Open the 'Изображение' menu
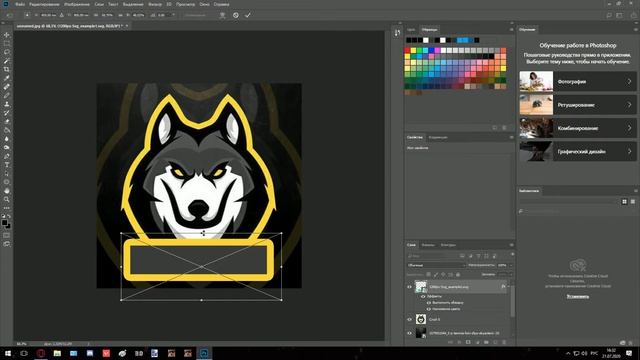The height and width of the screenshot is (360, 640). [x=77, y=4]
